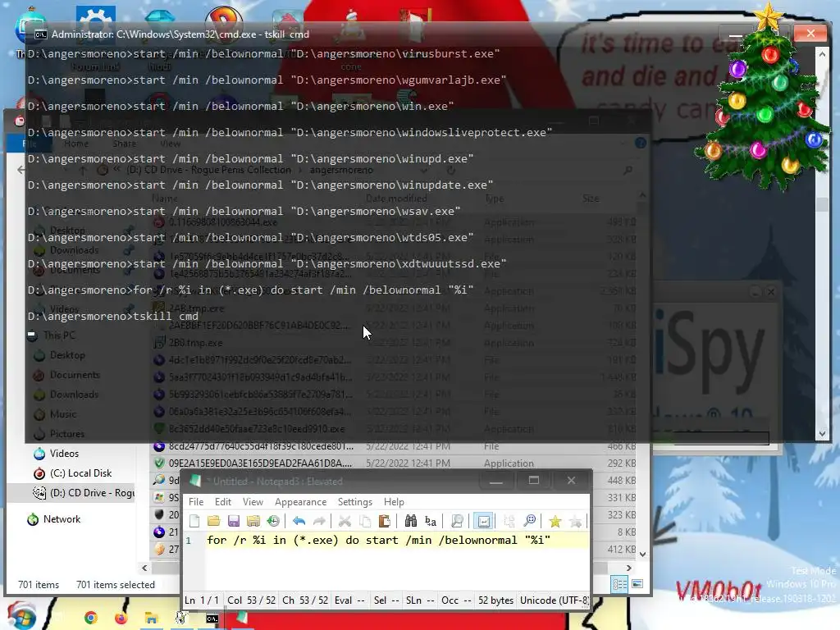Click the zoom magnifier page icon in Notepad3
The image size is (840, 630).
pyautogui.click(x=457, y=521)
